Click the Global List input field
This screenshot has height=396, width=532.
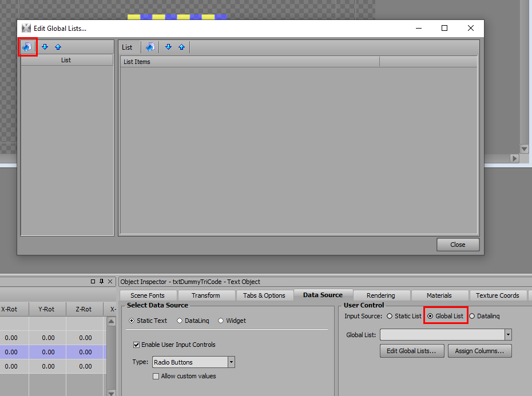442,335
